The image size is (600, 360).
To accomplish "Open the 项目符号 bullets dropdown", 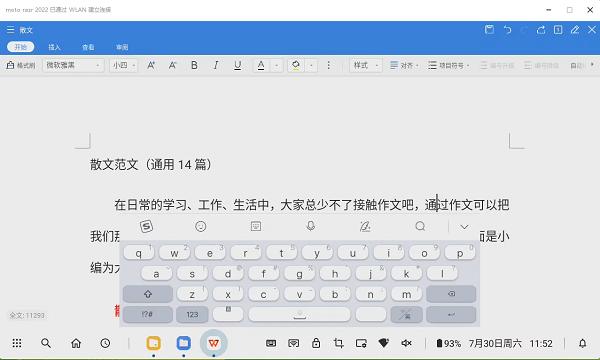I will click(448, 65).
